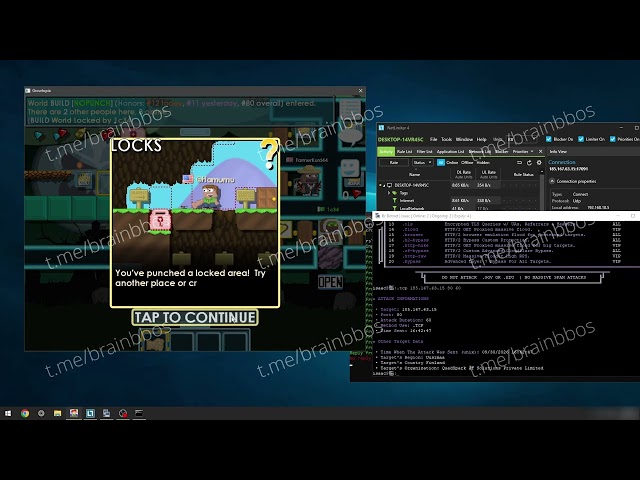Select the Online filter
Screen dimensions: 640x480
point(452,162)
